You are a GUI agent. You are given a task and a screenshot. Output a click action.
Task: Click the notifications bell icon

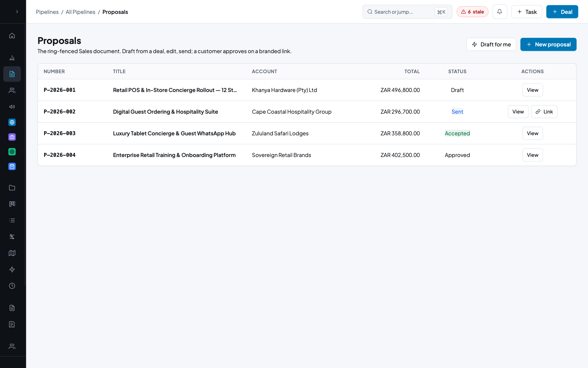[x=500, y=12]
